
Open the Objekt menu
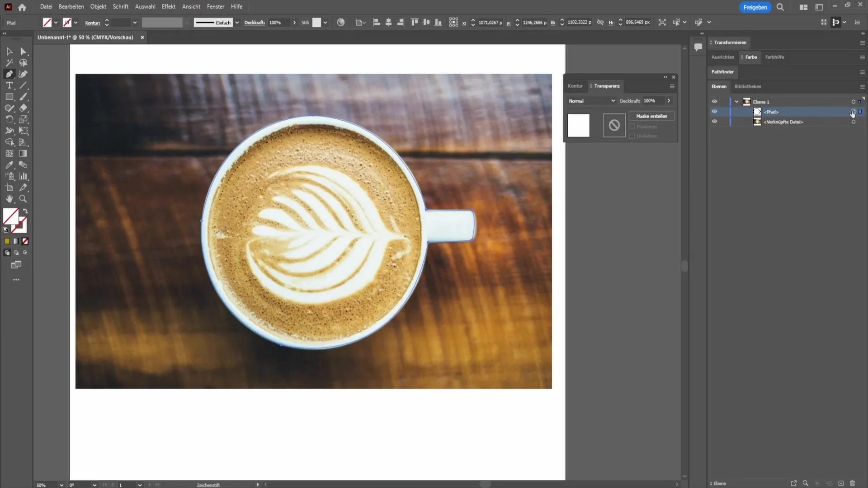98,7
